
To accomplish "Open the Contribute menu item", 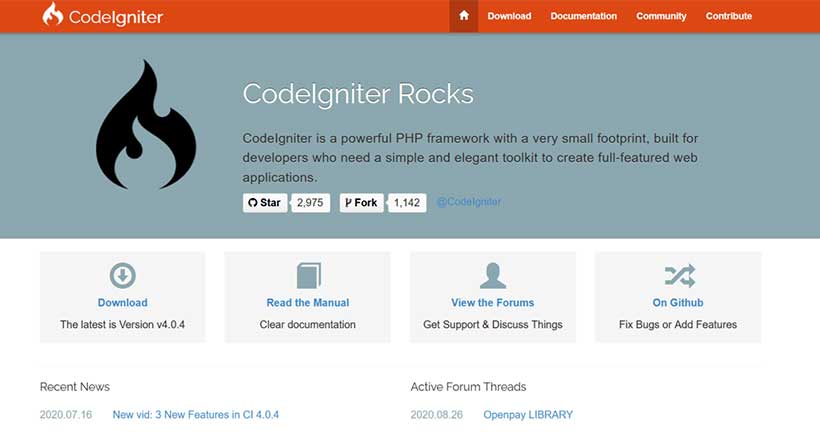I will (728, 16).
